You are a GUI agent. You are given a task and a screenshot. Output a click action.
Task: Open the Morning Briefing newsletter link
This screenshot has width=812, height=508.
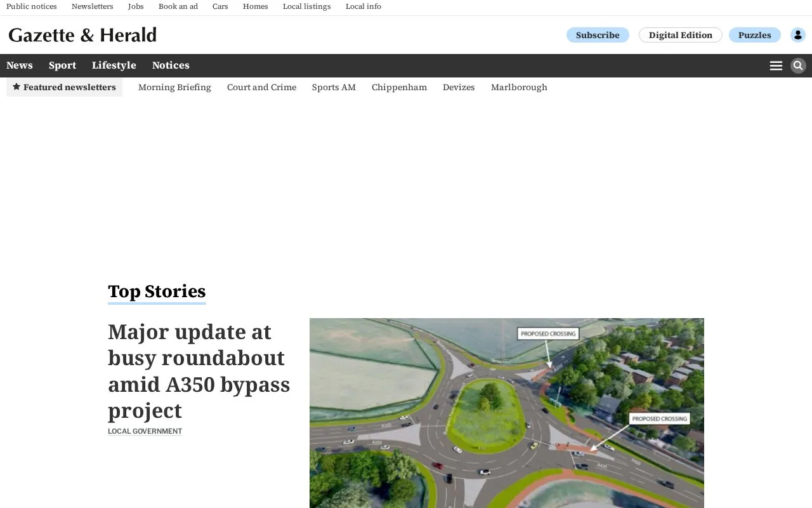174,87
